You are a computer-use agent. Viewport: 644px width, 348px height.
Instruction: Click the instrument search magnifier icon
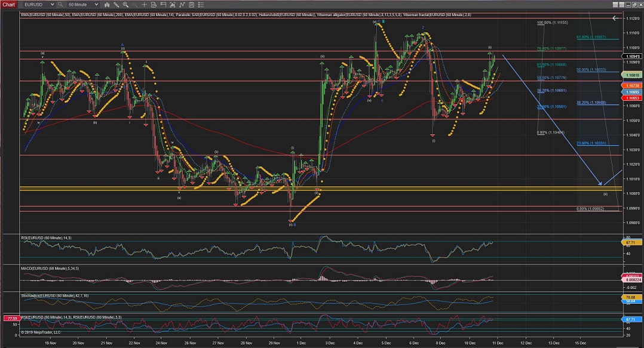tap(60, 5)
